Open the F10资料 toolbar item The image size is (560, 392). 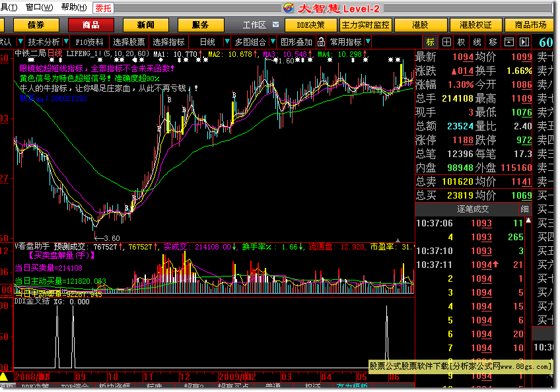[x=89, y=42]
